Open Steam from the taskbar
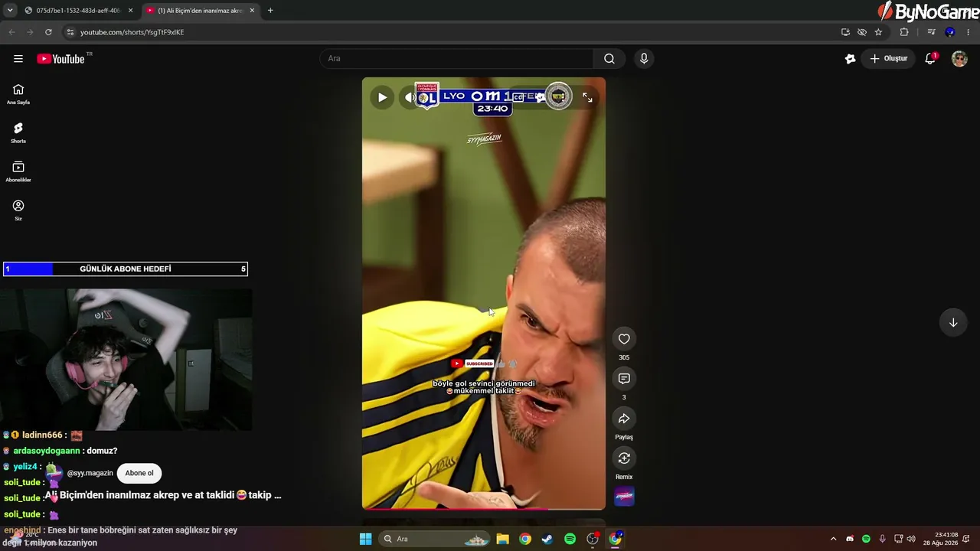The height and width of the screenshot is (551, 980). point(547,539)
